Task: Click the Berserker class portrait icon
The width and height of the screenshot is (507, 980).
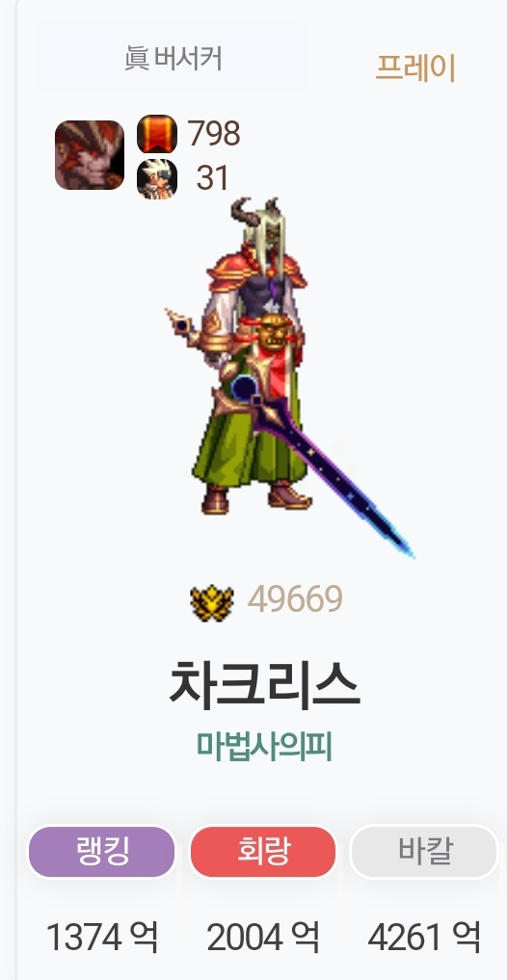Action: [x=90, y=155]
